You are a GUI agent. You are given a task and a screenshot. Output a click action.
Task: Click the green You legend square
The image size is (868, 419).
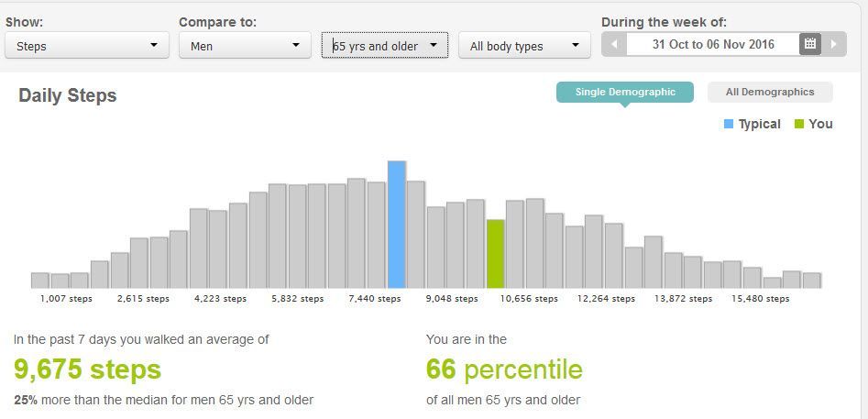[799, 124]
